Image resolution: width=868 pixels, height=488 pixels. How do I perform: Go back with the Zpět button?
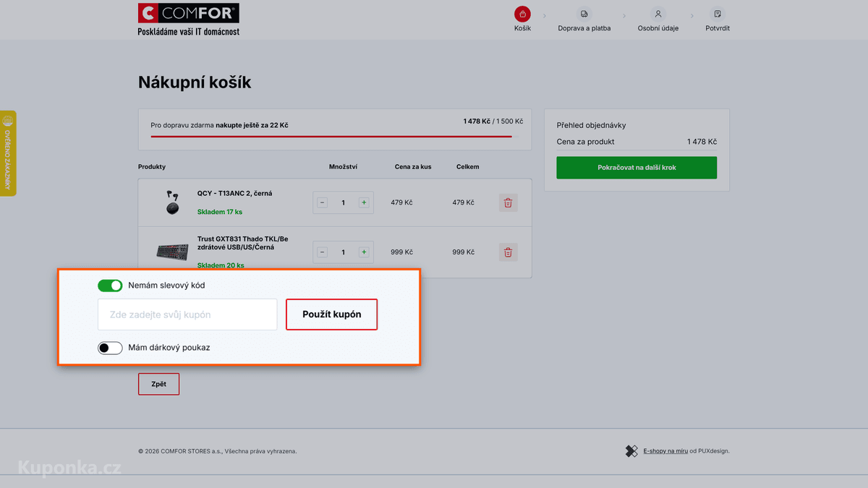(x=158, y=384)
